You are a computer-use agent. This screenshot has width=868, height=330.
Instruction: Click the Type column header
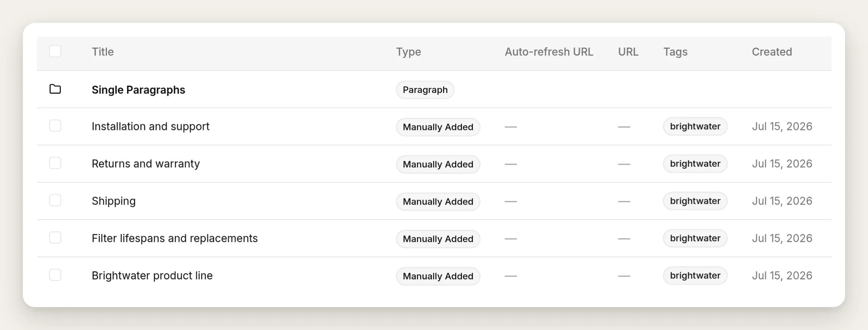408,52
